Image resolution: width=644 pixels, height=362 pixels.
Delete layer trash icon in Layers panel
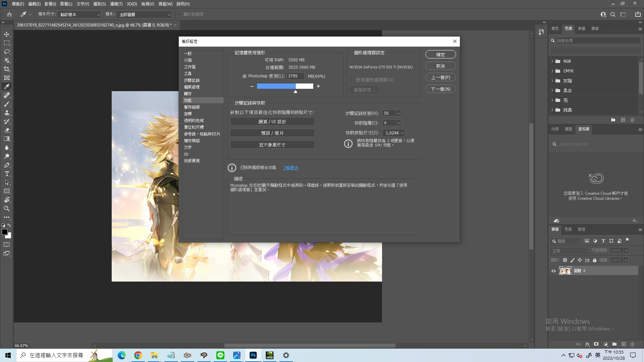click(x=633, y=344)
